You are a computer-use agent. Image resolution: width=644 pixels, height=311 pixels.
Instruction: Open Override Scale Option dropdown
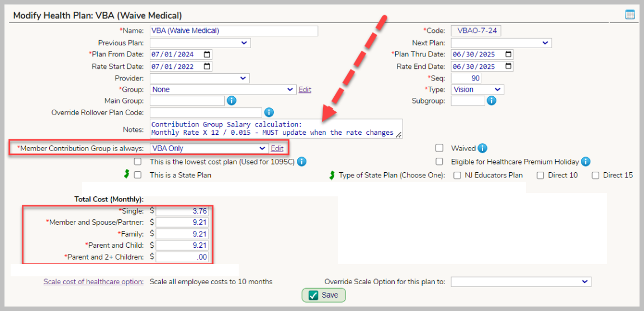coord(521,282)
